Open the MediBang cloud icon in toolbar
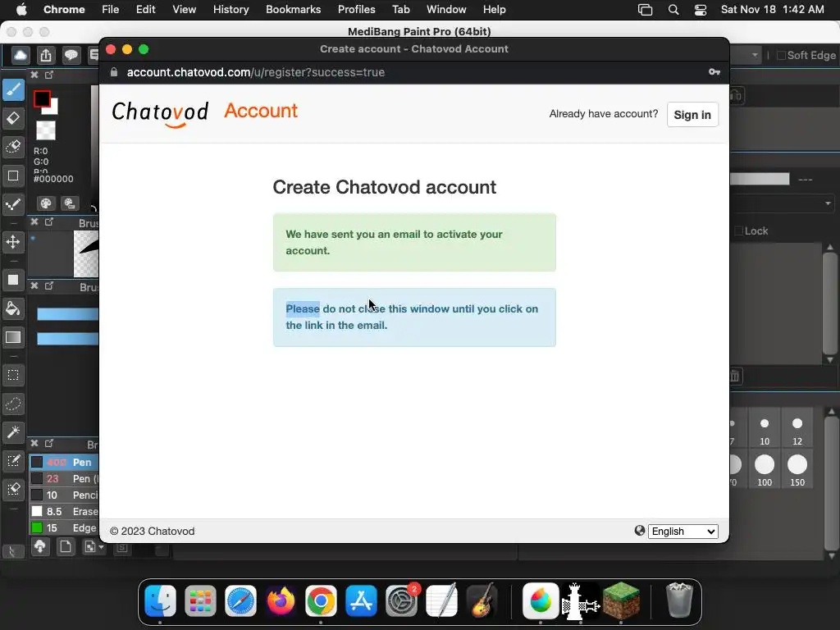Screen dimensions: 840x630 pyautogui.click(x=21, y=55)
